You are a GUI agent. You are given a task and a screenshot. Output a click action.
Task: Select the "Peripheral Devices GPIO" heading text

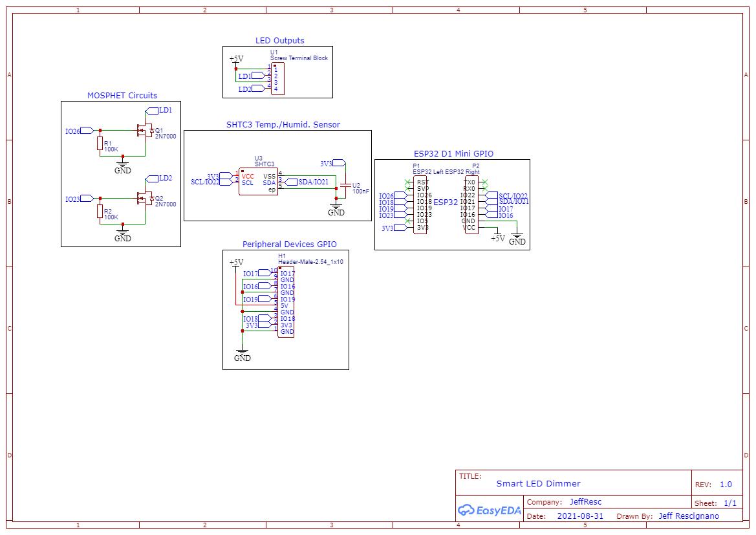pos(289,245)
